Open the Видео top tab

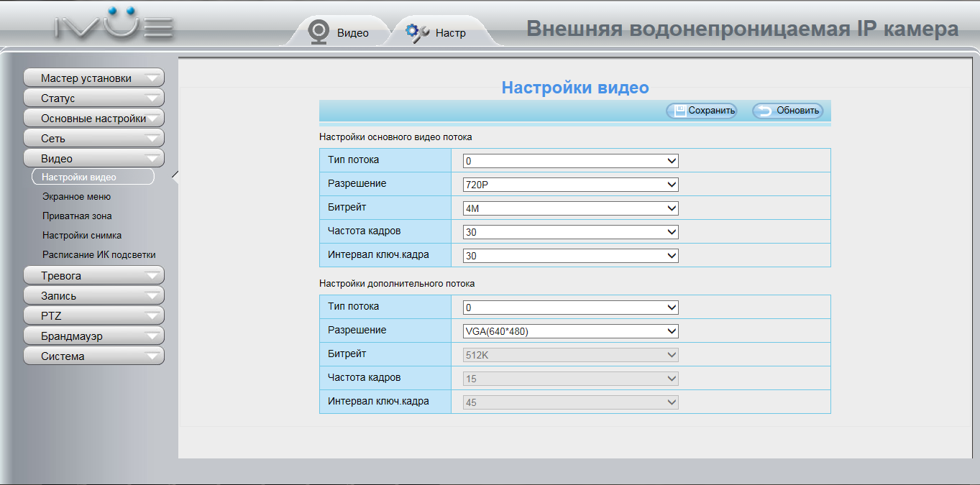[339, 32]
